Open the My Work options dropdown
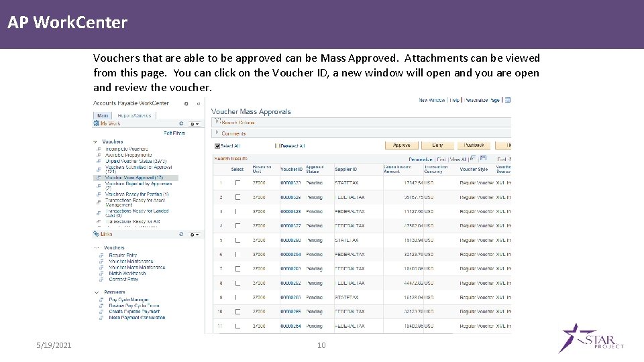Viewport: 644px width, 362px height. pos(195,124)
